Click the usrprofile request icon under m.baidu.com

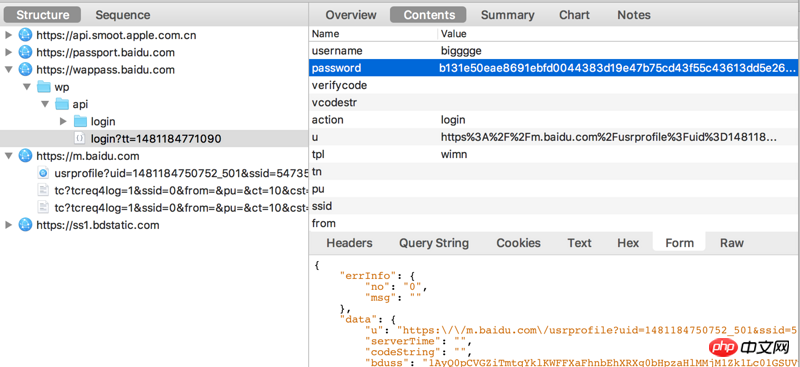click(x=43, y=173)
